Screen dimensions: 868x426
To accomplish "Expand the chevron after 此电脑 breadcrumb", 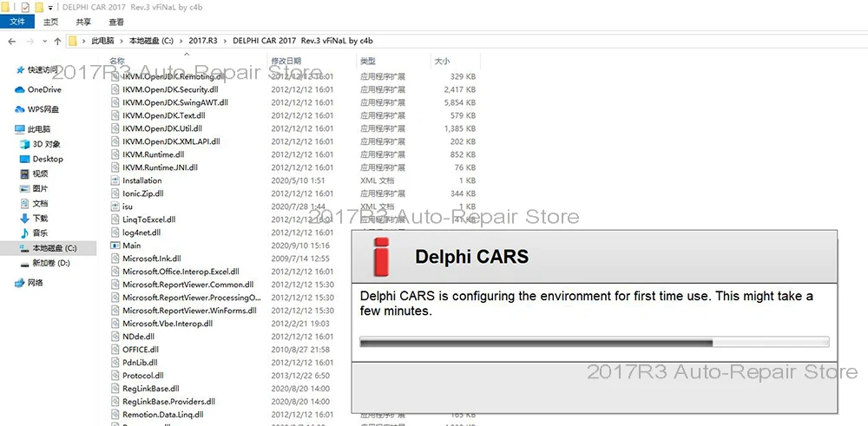I will [122, 41].
